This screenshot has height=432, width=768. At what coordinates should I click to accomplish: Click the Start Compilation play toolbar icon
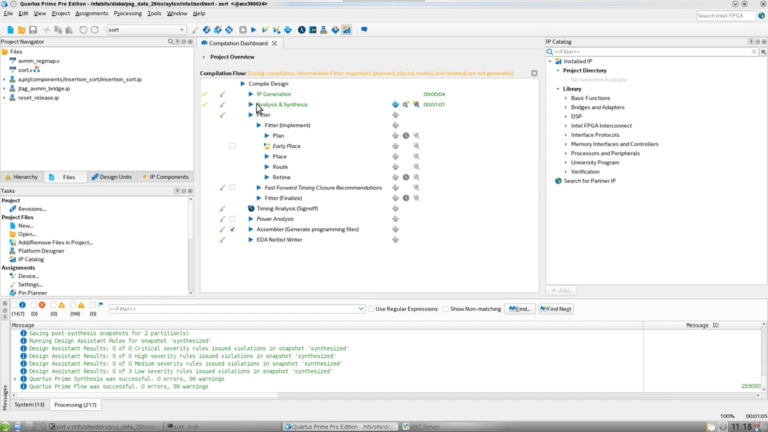click(254, 30)
